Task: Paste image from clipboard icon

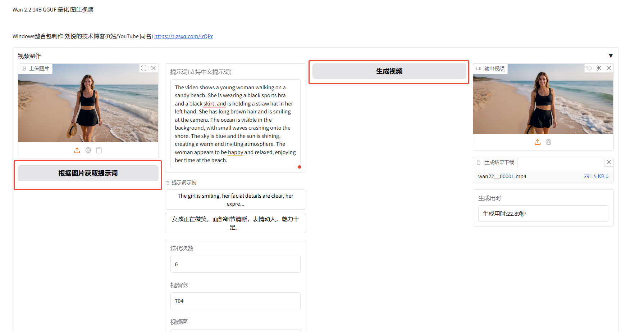Action: coord(99,150)
